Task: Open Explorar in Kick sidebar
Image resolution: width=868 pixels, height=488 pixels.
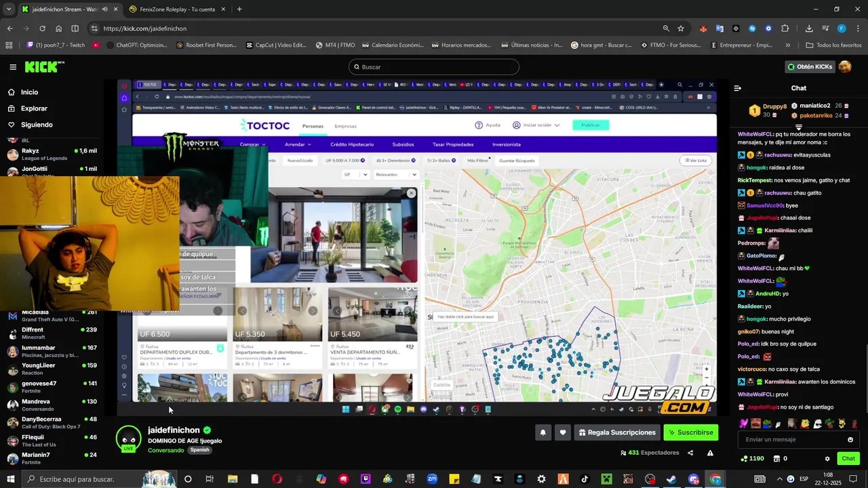Action: pos(34,108)
